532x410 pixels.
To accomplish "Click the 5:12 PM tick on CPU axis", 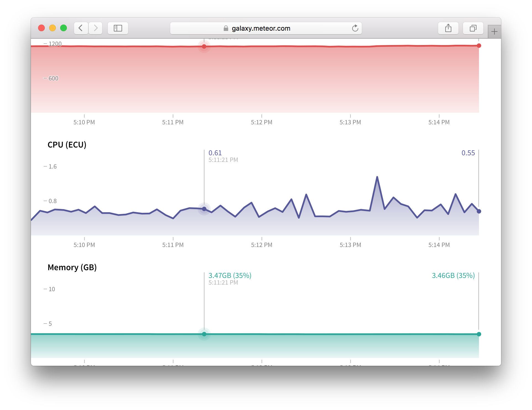I will click(x=262, y=245).
